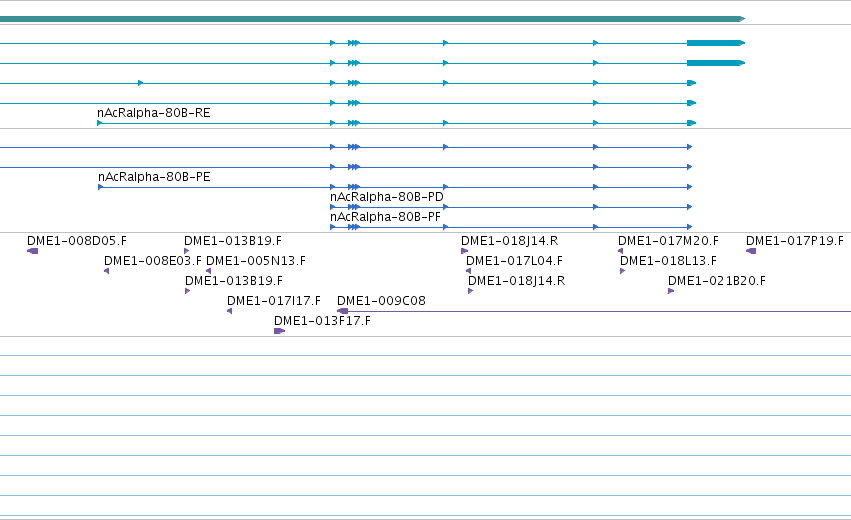851x520 pixels.
Task: Click the DME1-018L13.F label
Action: click(668, 261)
